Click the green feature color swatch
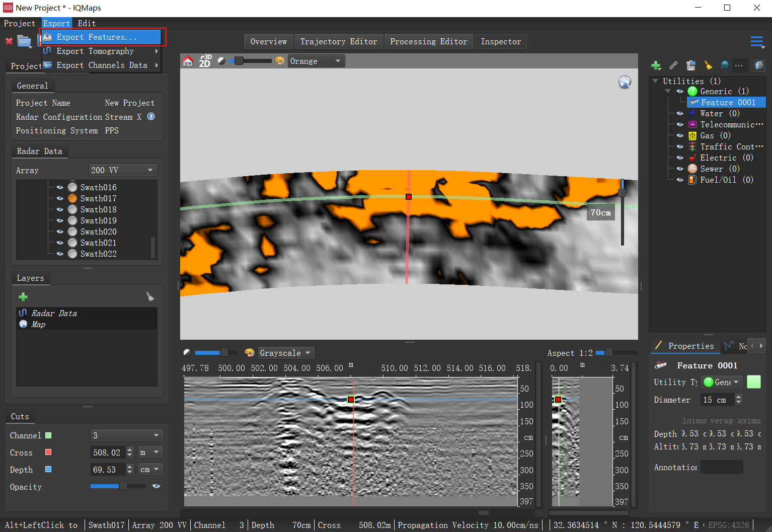The image size is (772, 532). [x=753, y=382]
